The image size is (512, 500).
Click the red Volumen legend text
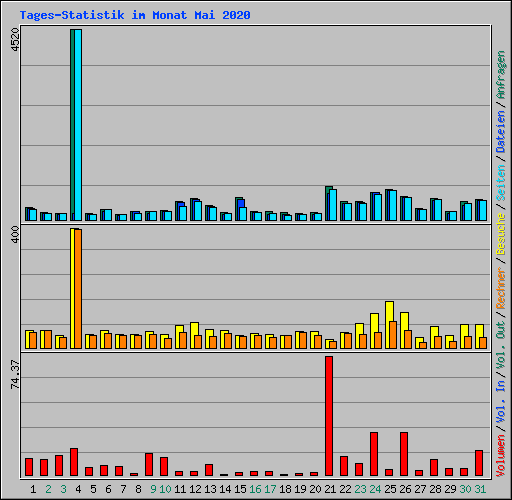click(501, 455)
